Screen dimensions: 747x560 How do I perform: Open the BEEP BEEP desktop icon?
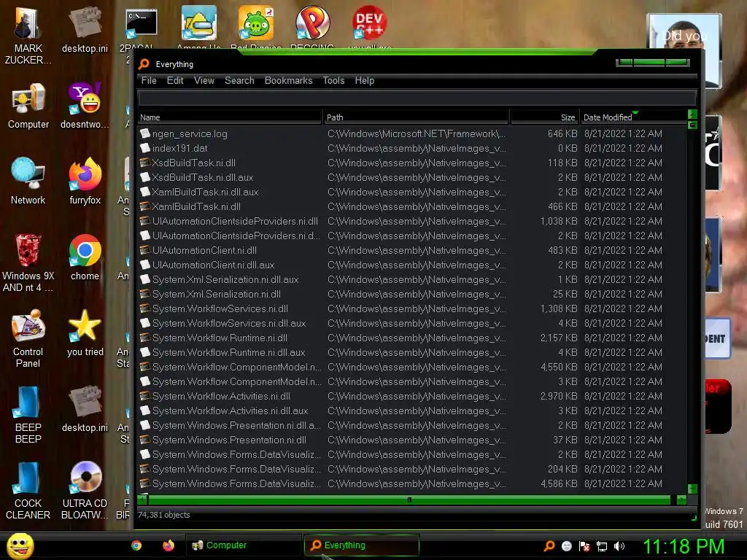(28, 414)
